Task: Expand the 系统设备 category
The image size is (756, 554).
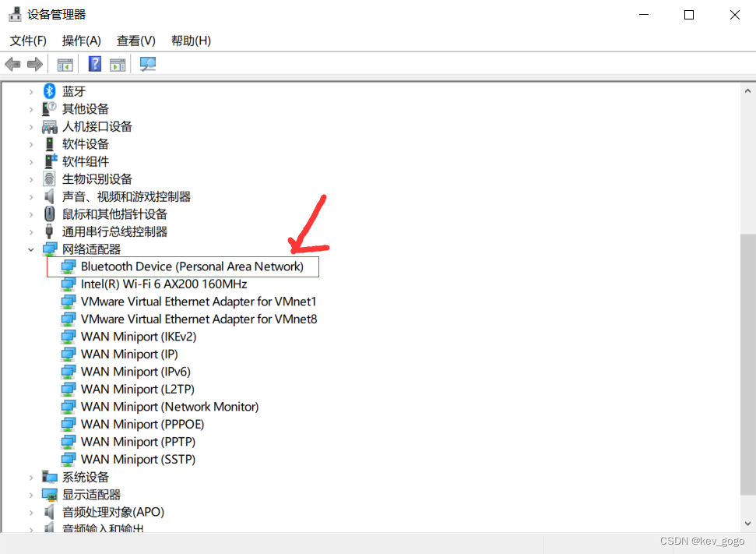Action: 31,478
